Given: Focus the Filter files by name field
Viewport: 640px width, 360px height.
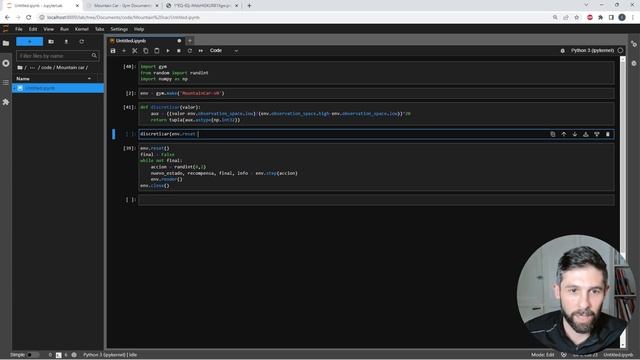Looking at the screenshot, I should click(57, 56).
